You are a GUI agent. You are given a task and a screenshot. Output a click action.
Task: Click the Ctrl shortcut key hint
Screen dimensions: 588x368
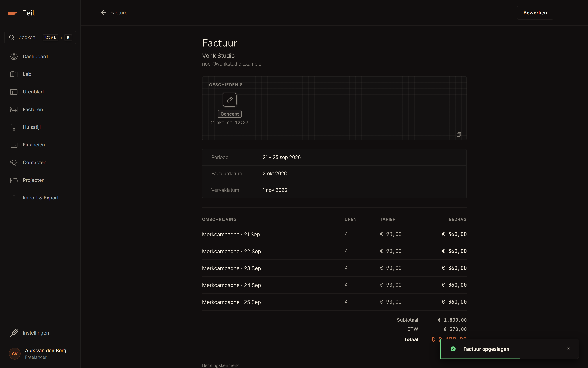pos(51,38)
